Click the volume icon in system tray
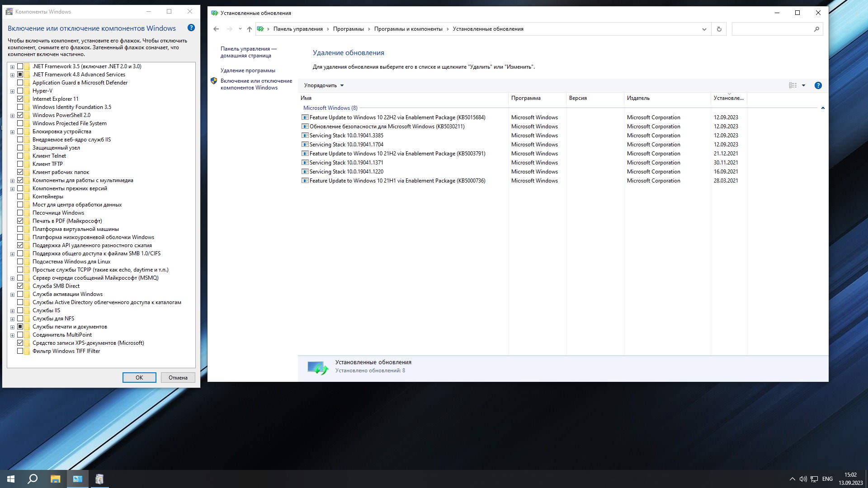The height and width of the screenshot is (488, 868). pos(803,479)
